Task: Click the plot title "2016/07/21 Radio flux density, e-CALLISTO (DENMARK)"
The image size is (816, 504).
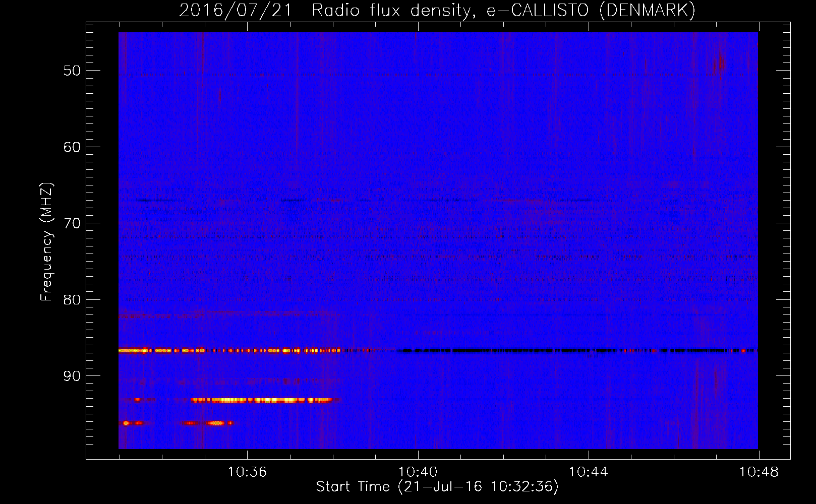Action: pos(437,10)
